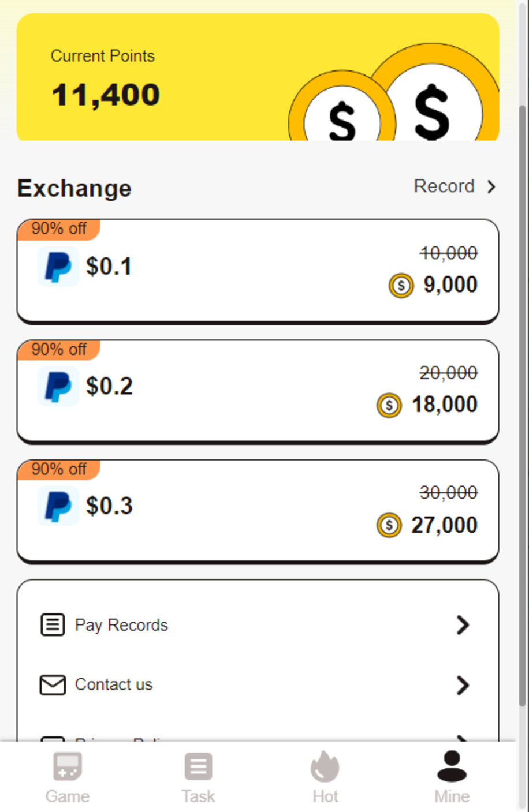Image resolution: width=529 pixels, height=812 pixels.
Task: Click the coin icon next to 27,000
Action: 389,525
